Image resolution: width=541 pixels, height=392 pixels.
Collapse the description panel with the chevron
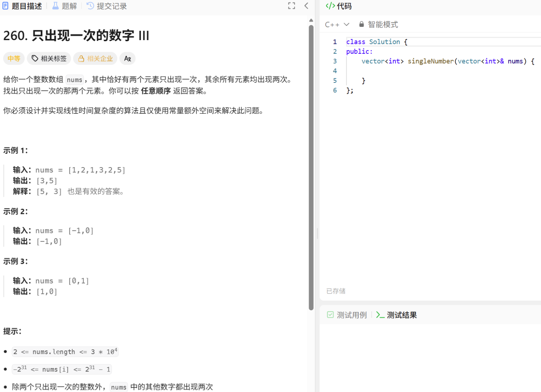tap(307, 6)
